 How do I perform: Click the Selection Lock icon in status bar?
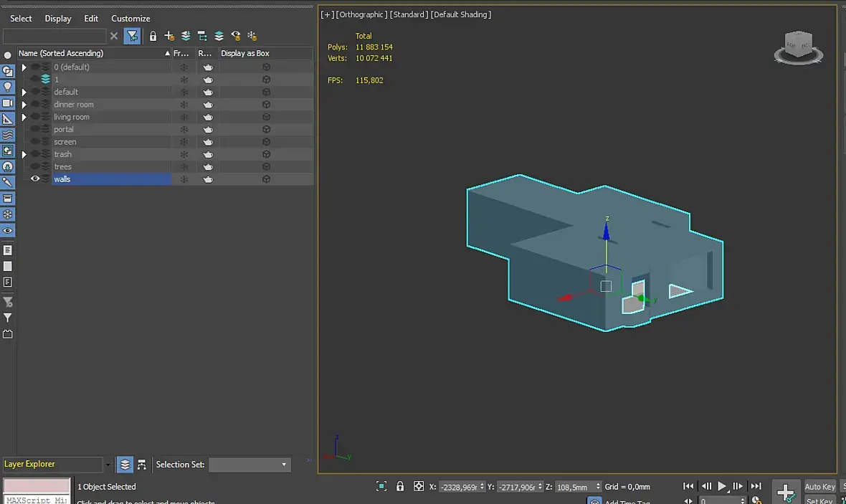(400, 486)
